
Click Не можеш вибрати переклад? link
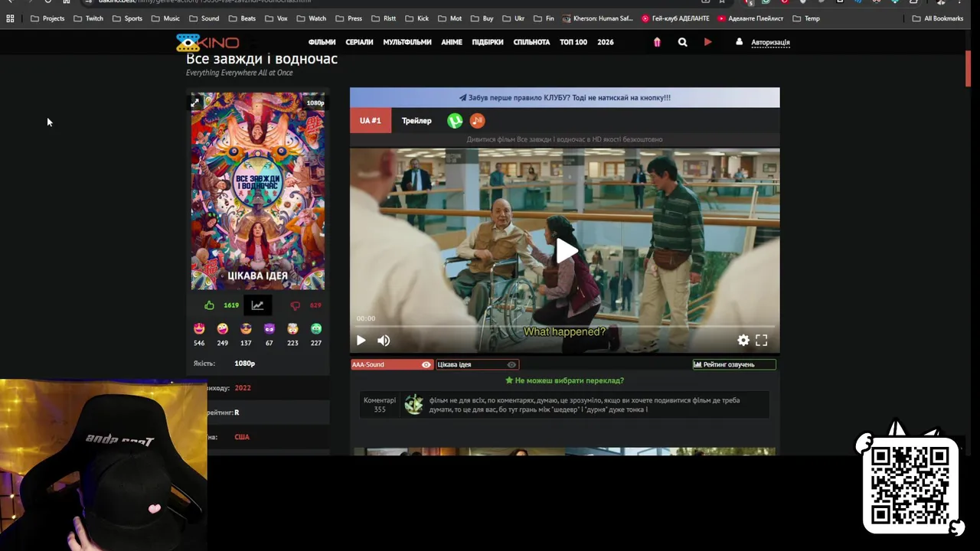coord(564,380)
